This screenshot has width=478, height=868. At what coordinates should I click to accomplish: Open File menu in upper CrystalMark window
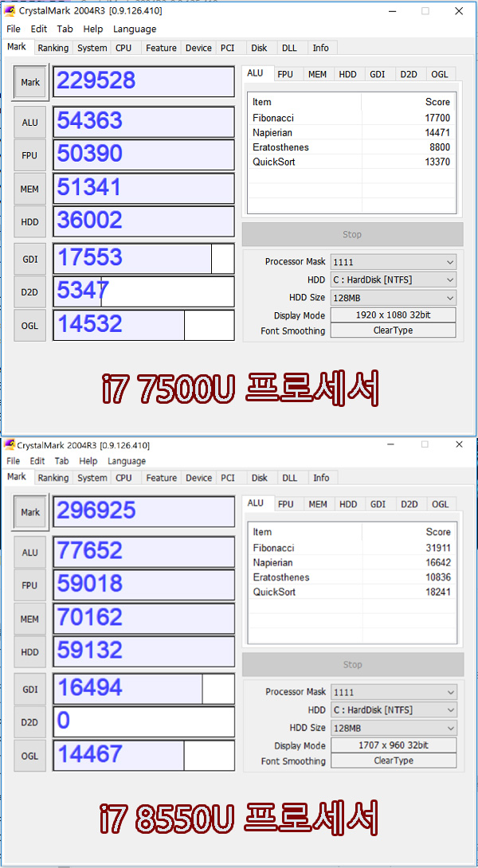coord(14,29)
